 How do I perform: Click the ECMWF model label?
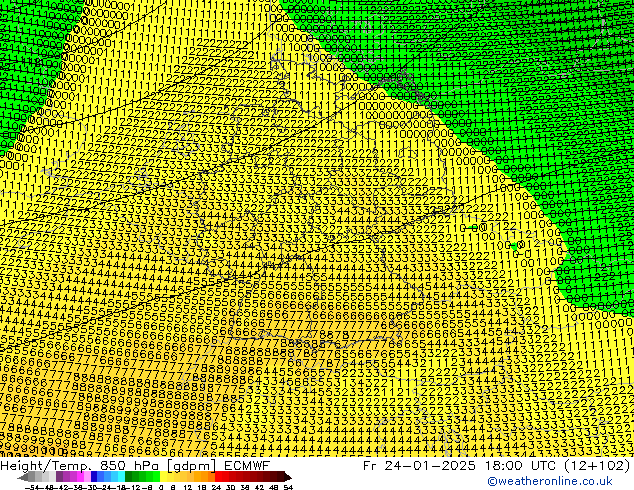click(246, 465)
